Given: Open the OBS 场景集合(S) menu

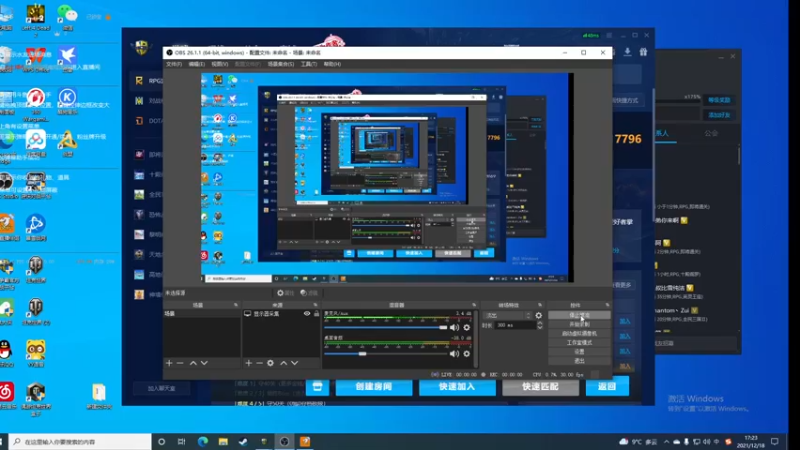Looking at the screenshot, I should point(281,64).
